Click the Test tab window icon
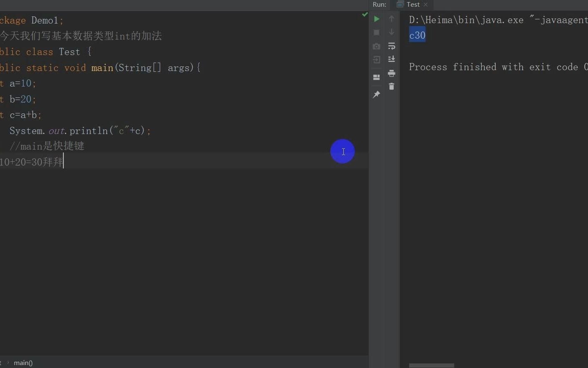The width and height of the screenshot is (588, 368). pyautogui.click(x=400, y=4)
